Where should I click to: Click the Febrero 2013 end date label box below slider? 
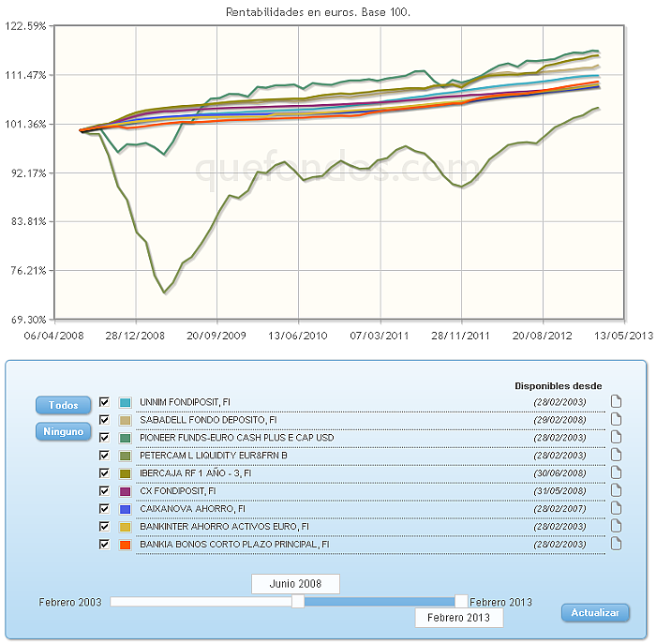click(459, 618)
